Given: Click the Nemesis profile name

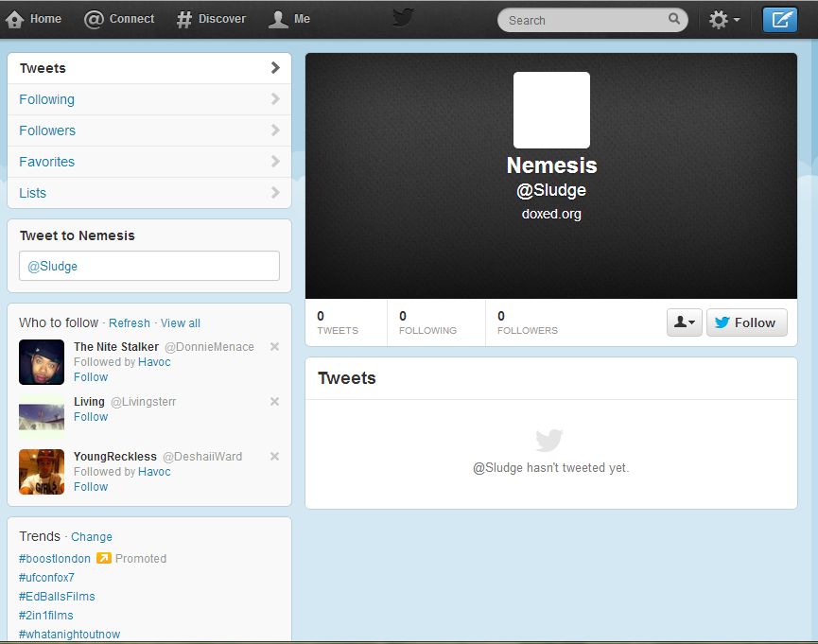Looking at the screenshot, I should point(551,165).
